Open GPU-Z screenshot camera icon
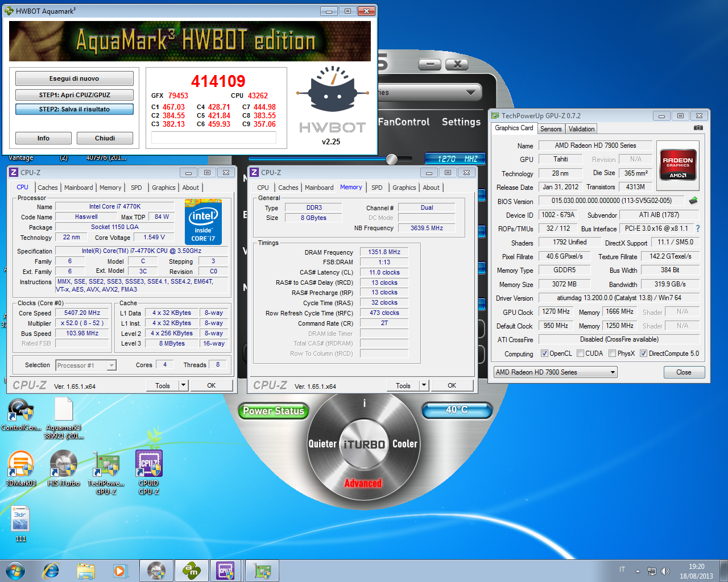The width and height of the screenshot is (728, 582). click(x=698, y=128)
